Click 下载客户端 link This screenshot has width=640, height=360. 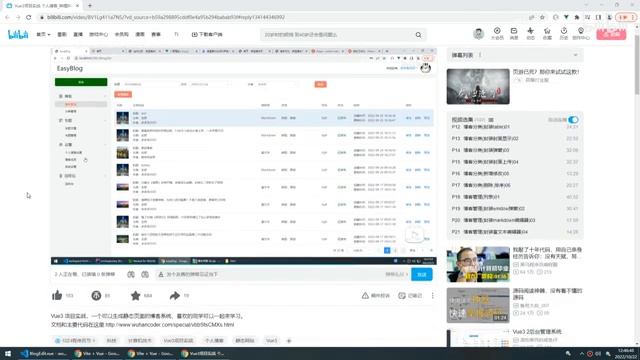(207, 34)
